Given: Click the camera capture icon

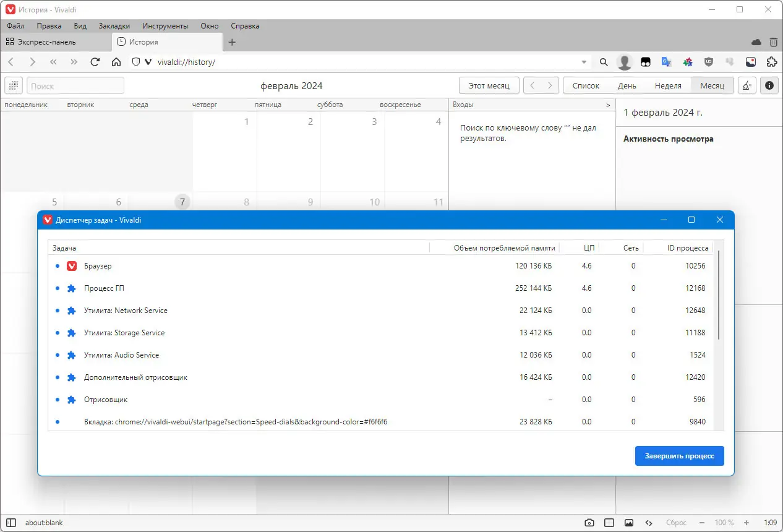Looking at the screenshot, I should (589, 523).
